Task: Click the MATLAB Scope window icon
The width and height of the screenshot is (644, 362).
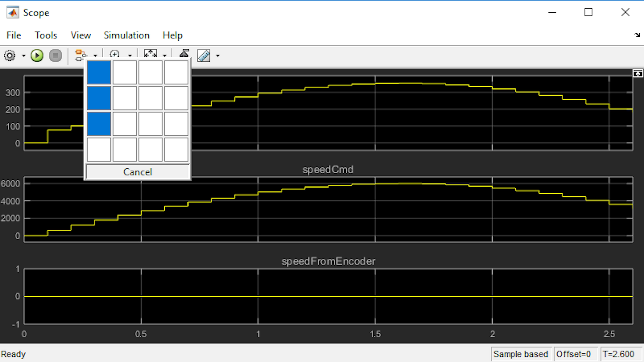Action: click(13, 12)
